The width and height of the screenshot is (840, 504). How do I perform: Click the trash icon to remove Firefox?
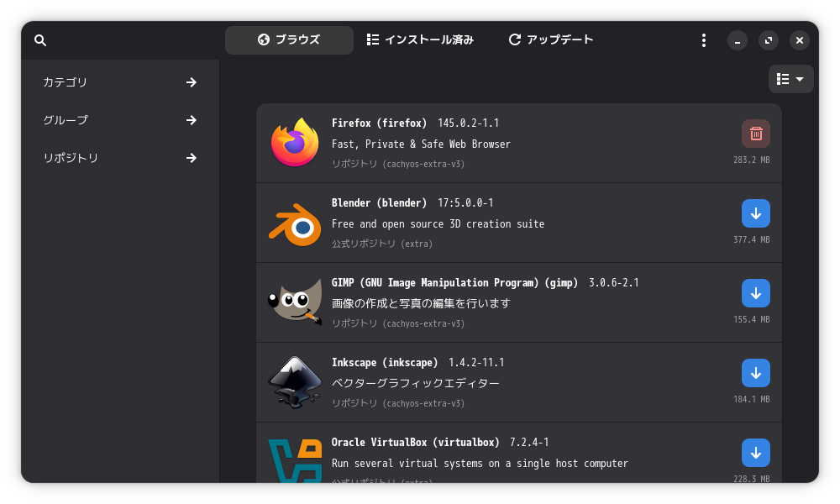tap(755, 134)
